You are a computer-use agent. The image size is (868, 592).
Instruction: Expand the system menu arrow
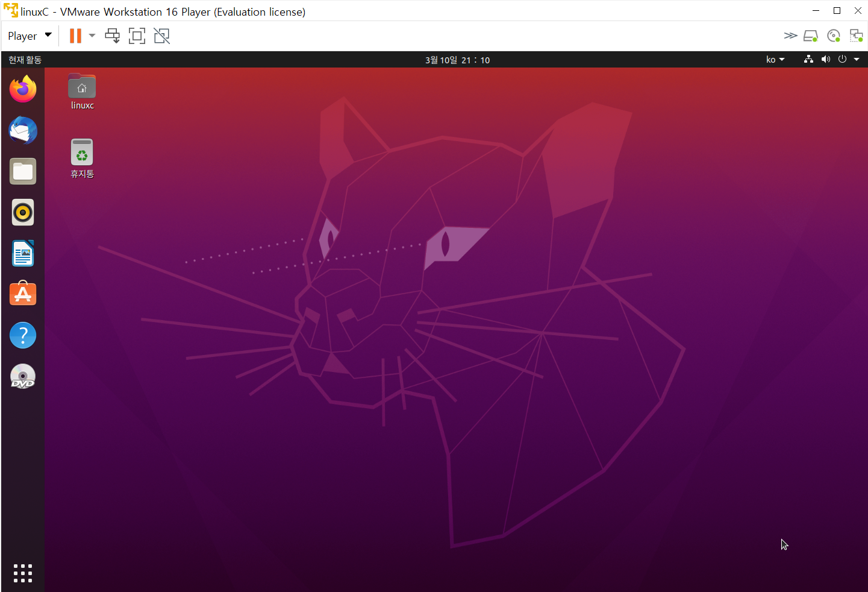[857, 60]
